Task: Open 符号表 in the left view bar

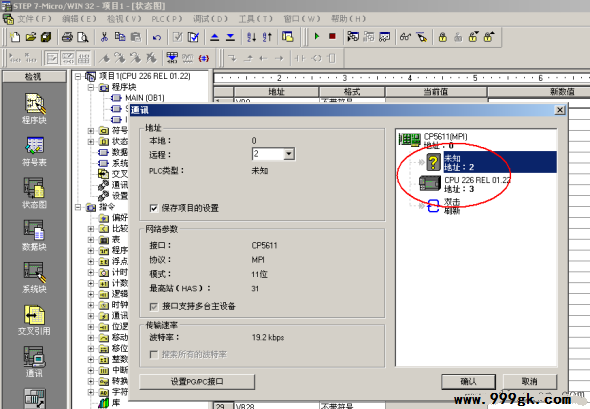Action: tap(34, 151)
